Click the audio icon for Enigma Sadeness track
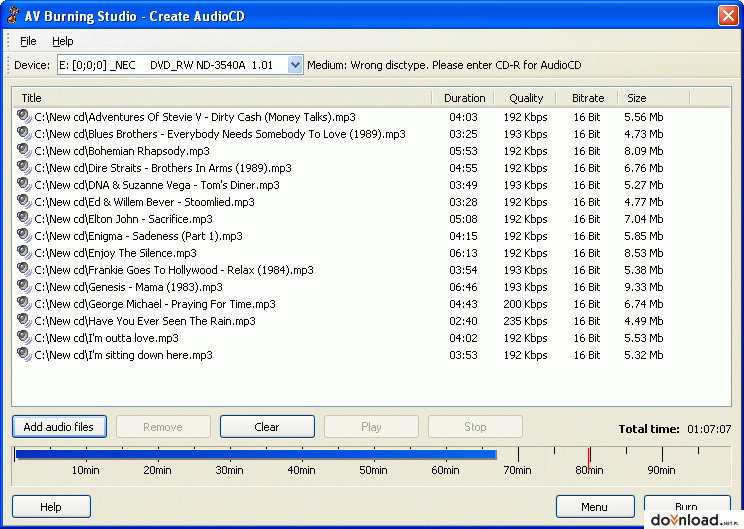Image resolution: width=744 pixels, height=529 pixels. [23, 236]
